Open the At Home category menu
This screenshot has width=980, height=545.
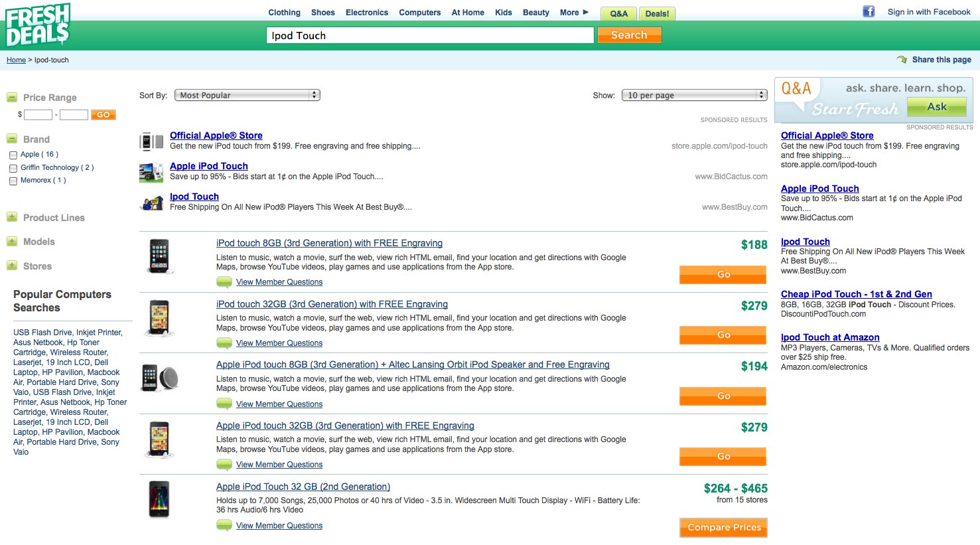[x=468, y=13]
